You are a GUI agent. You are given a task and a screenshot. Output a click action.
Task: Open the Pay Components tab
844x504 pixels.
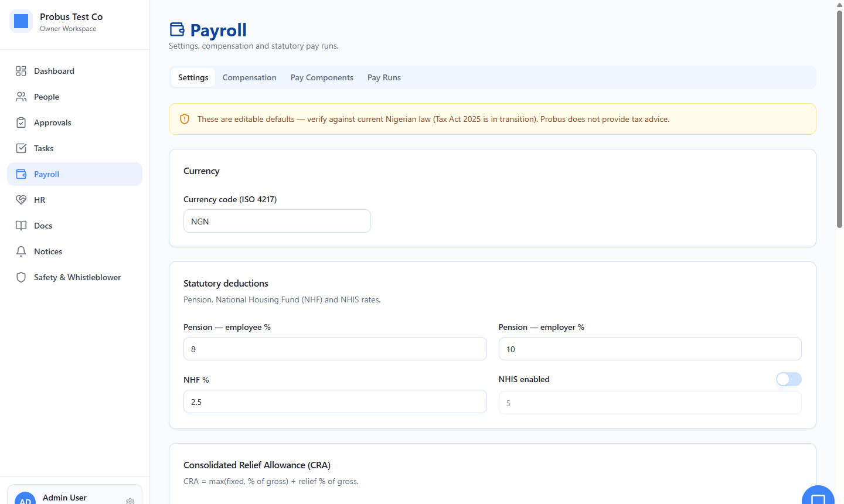coord(322,77)
